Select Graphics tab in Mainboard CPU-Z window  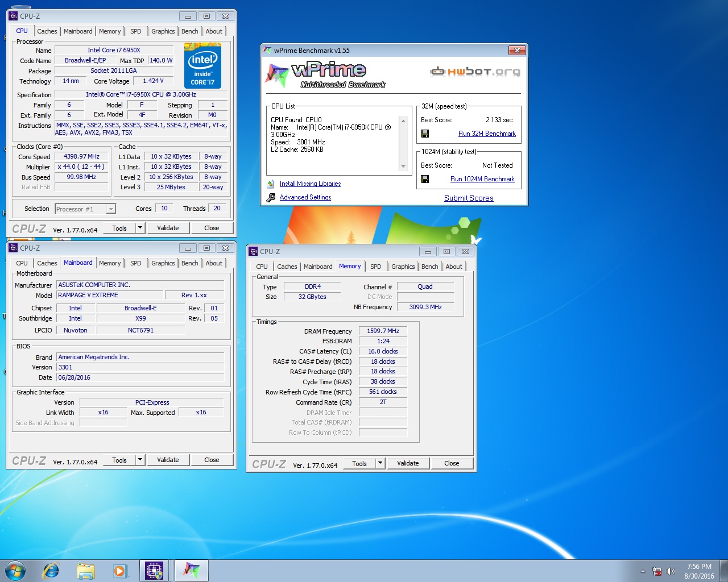[163, 263]
